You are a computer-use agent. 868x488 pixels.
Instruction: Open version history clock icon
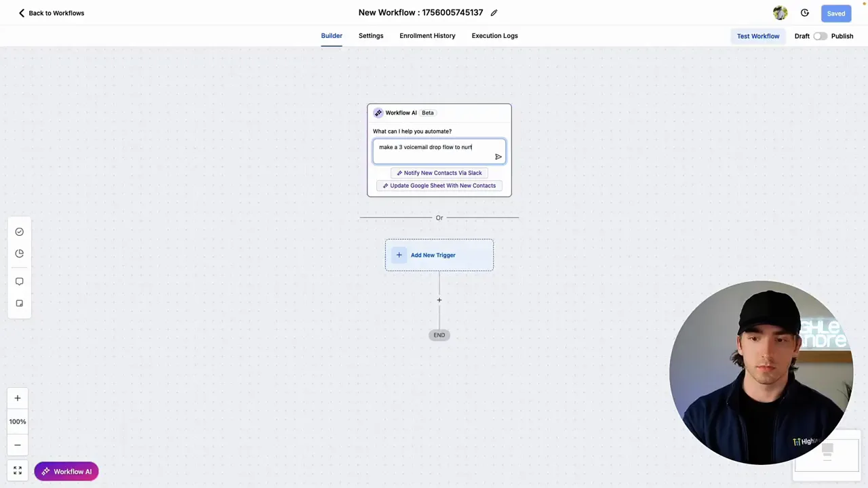point(805,13)
